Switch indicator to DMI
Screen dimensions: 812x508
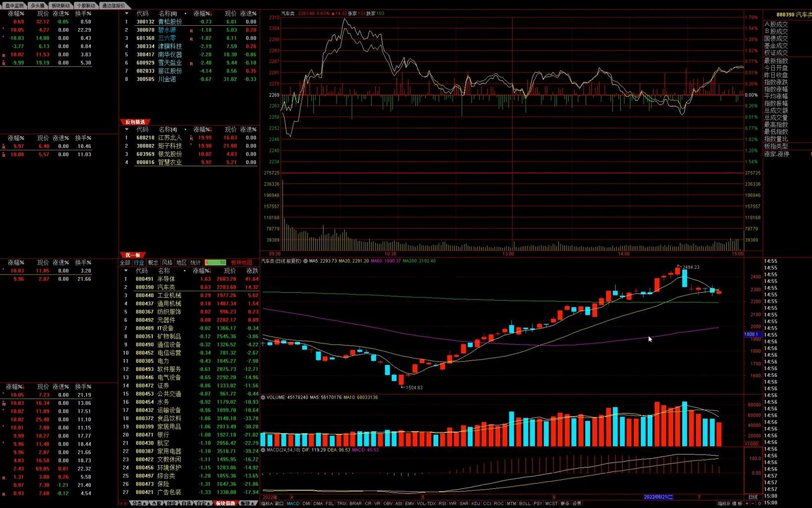(x=306, y=504)
